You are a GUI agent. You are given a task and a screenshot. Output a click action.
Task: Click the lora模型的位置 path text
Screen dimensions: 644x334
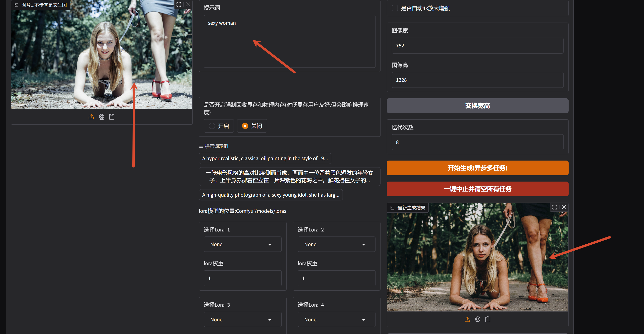(x=242, y=211)
